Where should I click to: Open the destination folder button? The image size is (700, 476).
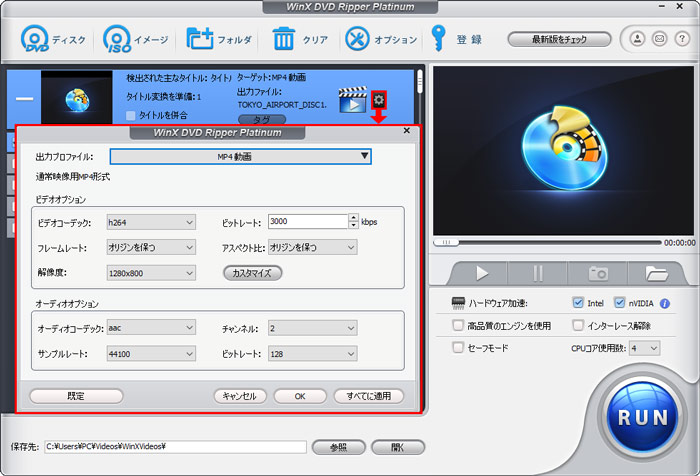398,447
